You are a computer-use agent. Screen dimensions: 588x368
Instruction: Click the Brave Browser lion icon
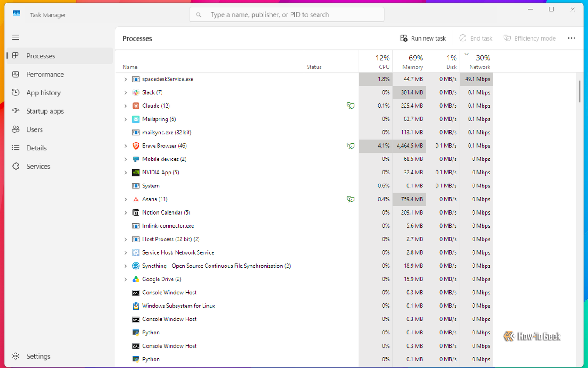(136, 146)
